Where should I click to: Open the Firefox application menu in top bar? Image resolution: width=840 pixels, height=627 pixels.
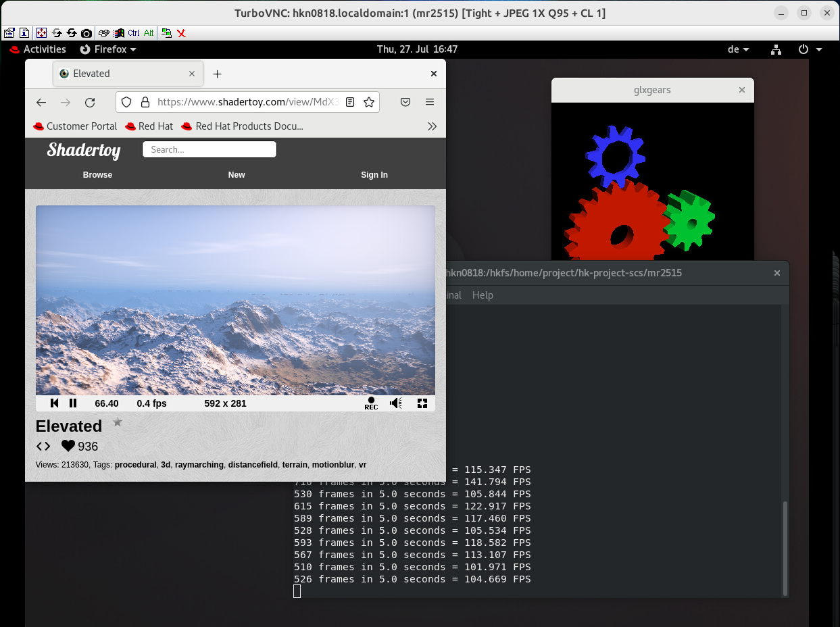108,49
